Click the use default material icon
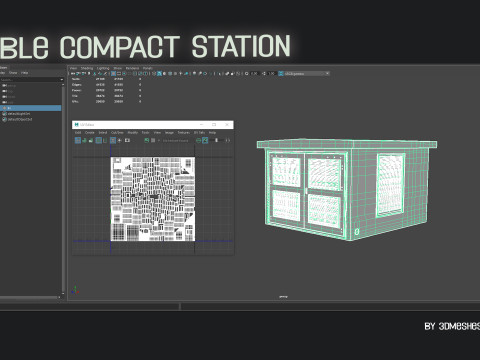This screenshot has width=480, height=360. click(164, 73)
